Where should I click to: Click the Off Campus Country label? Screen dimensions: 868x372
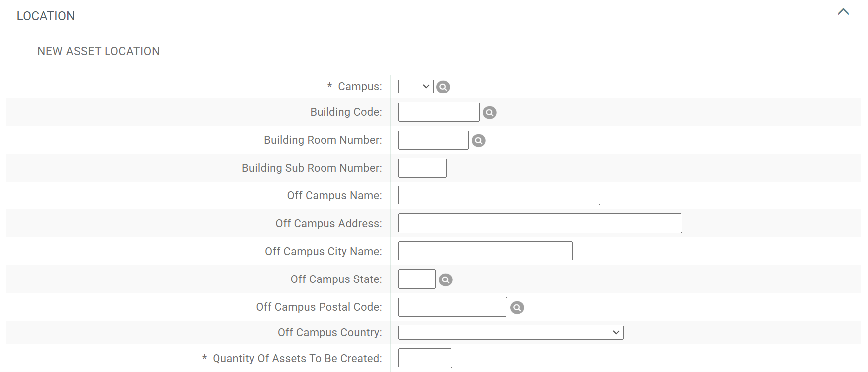click(329, 332)
